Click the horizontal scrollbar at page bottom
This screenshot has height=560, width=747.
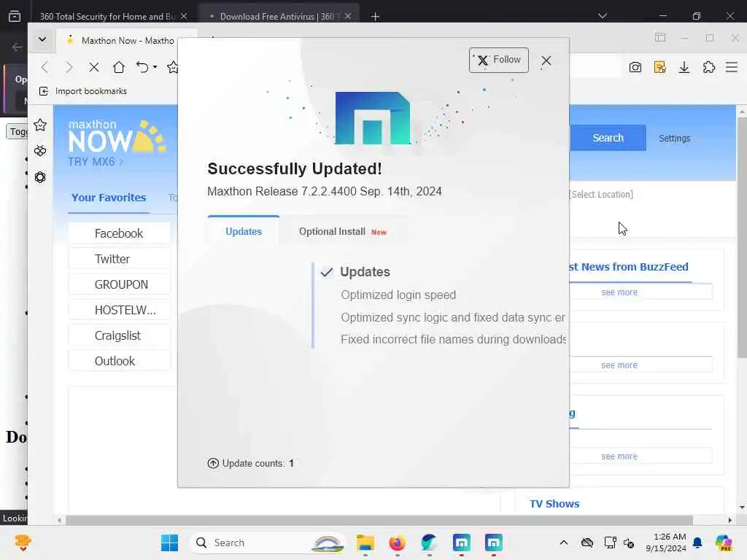coord(379,520)
